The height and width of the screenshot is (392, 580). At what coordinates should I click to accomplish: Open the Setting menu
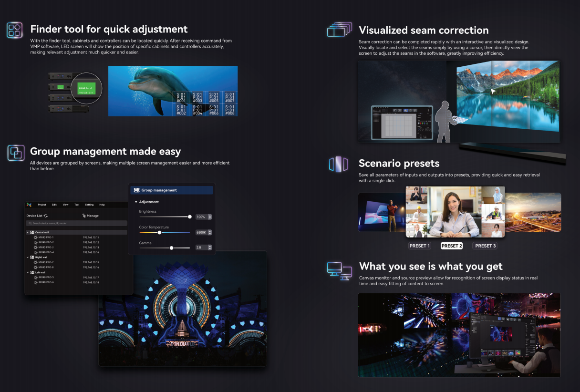point(89,205)
